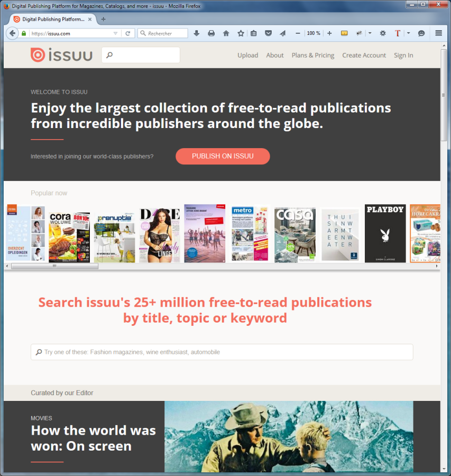Click the yellow ruler toolbar icon
The height and width of the screenshot is (476, 451).
[344, 33]
